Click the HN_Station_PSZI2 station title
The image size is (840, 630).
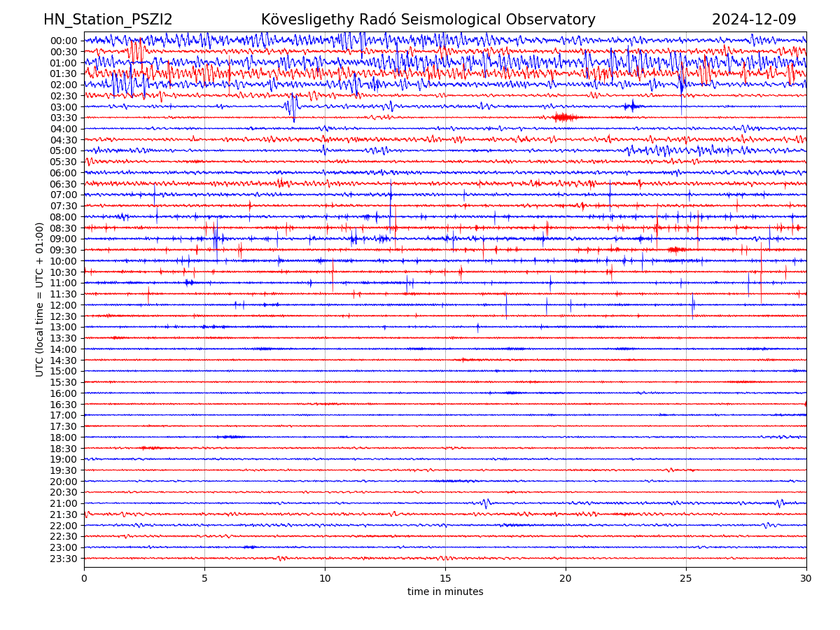click(x=108, y=20)
